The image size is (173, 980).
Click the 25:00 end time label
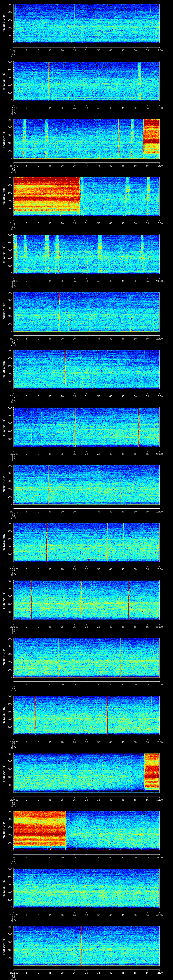coord(159,511)
